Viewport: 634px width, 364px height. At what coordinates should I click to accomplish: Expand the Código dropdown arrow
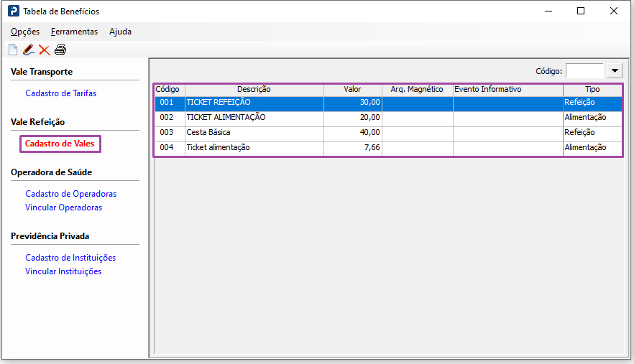tap(615, 71)
